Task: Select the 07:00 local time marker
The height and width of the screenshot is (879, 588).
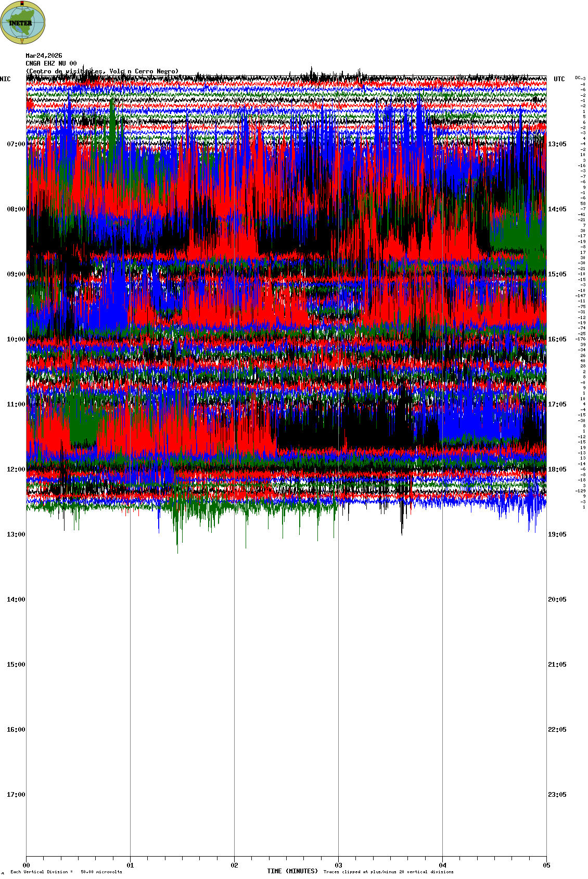Action: pos(16,144)
